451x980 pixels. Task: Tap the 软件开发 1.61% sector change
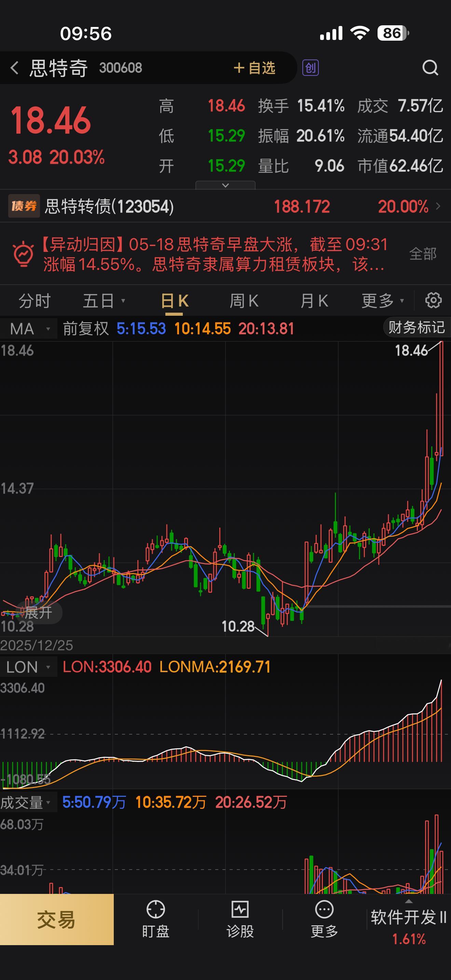coord(409,939)
